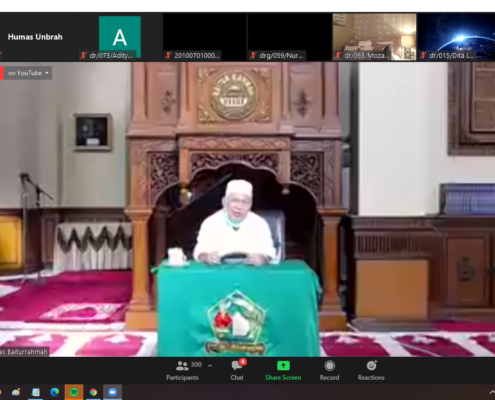Expand the Participants options caret
The width and height of the screenshot is (495, 400).
point(210,366)
